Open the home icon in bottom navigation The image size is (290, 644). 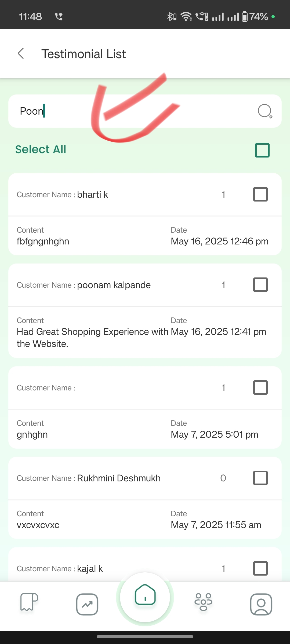pyautogui.click(x=145, y=595)
